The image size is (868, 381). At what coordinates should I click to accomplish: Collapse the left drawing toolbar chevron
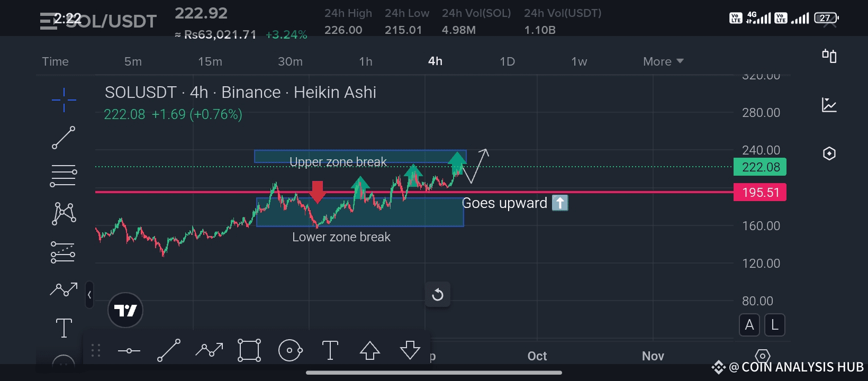[89, 295]
